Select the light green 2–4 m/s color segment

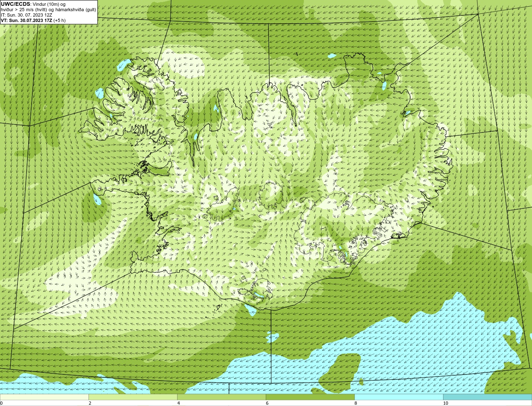tap(133, 397)
